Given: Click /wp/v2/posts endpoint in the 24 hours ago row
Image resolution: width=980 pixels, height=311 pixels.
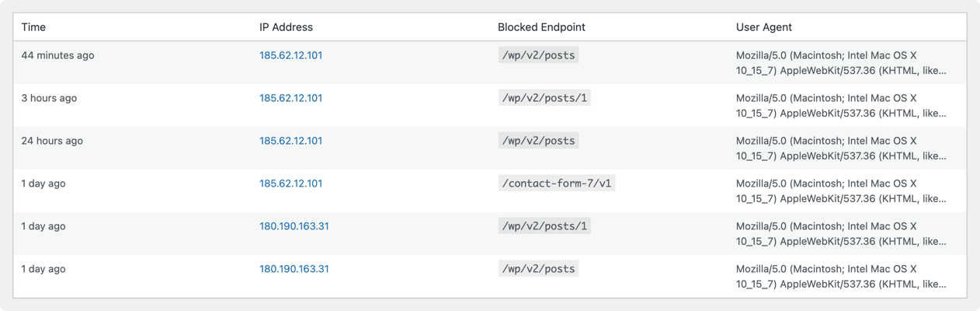Looking at the screenshot, I should point(538,142).
